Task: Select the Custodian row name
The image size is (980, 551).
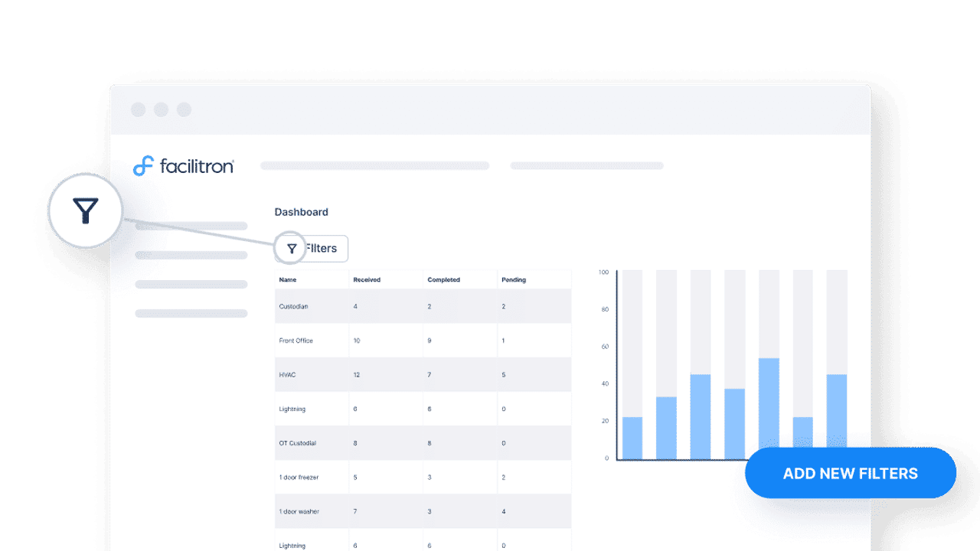Action: (x=294, y=307)
